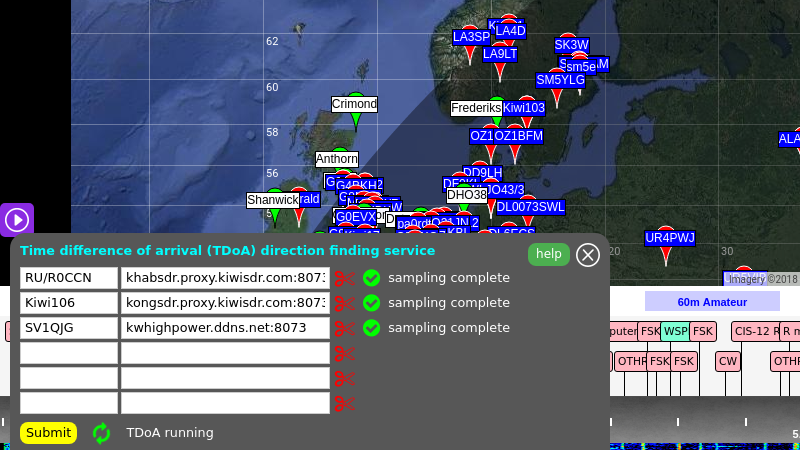The height and width of the screenshot is (450, 800).
Task: Select the CW signal label
Action: pyautogui.click(x=727, y=361)
